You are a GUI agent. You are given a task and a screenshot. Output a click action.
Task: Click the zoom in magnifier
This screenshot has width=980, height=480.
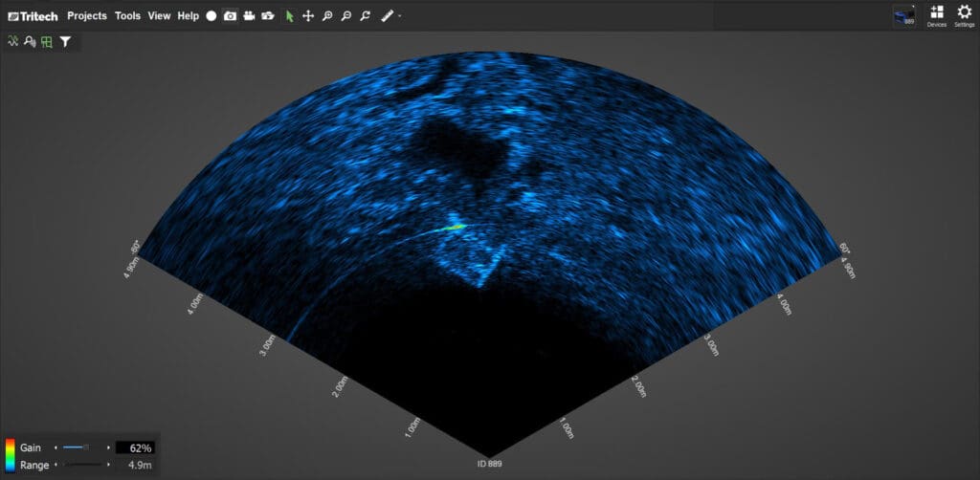pos(327,16)
